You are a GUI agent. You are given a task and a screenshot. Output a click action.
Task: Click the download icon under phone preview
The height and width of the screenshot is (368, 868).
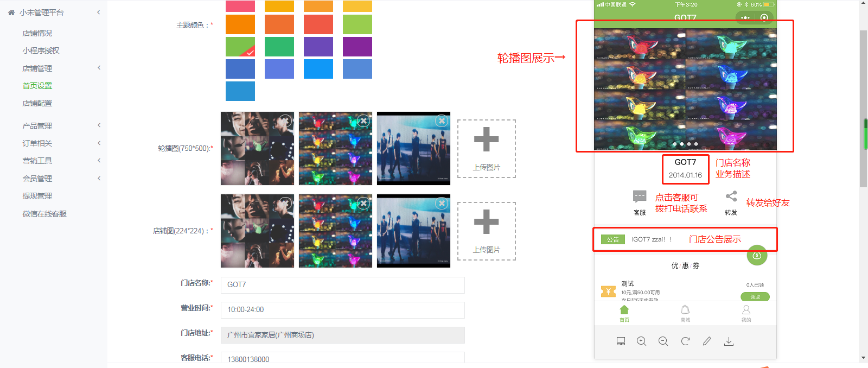tap(729, 341)
